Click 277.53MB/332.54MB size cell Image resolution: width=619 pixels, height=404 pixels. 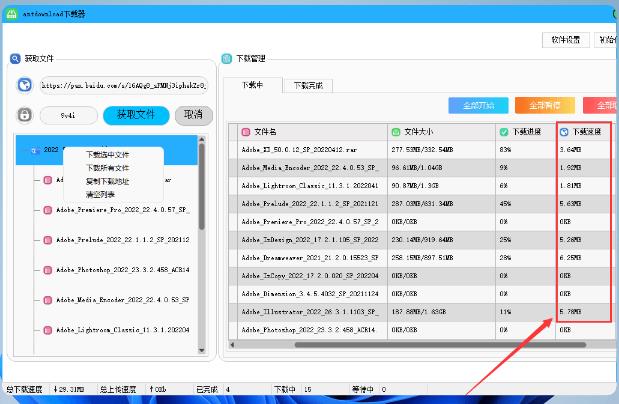[441, 150]
